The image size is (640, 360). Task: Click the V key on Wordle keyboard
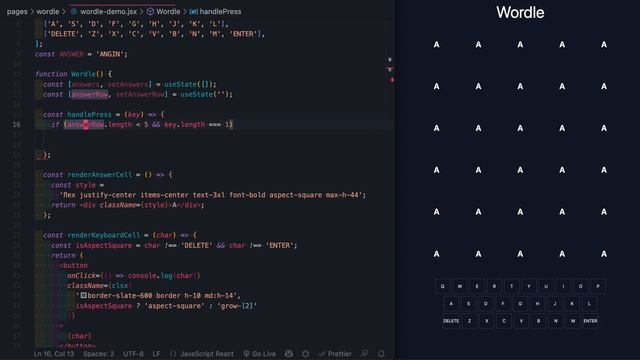coord(521,321)
